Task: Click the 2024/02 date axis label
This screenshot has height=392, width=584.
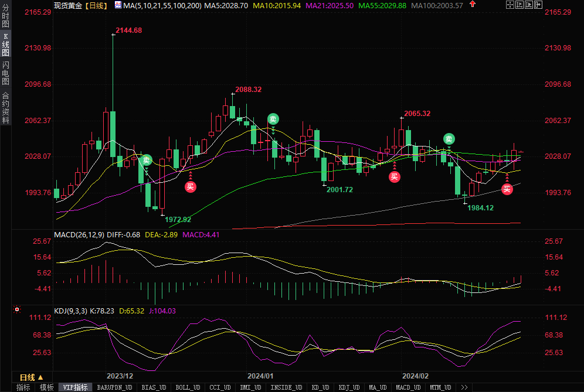Action: click(x=415, y=376)
